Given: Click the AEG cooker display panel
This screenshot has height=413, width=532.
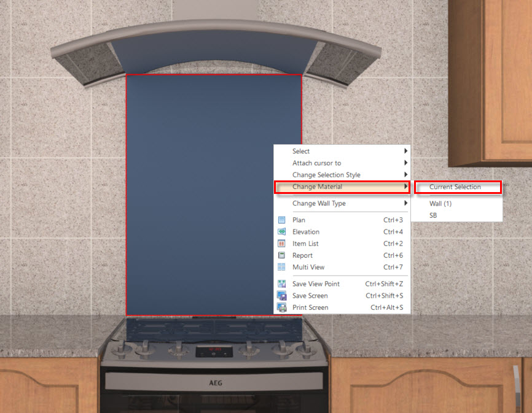Looking at the screenshot, I should (x=214, y=352).
